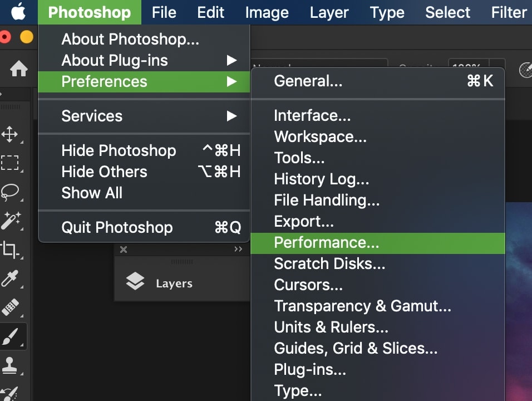Expand the Preferences submenu
532x401 pixels.
144,81
